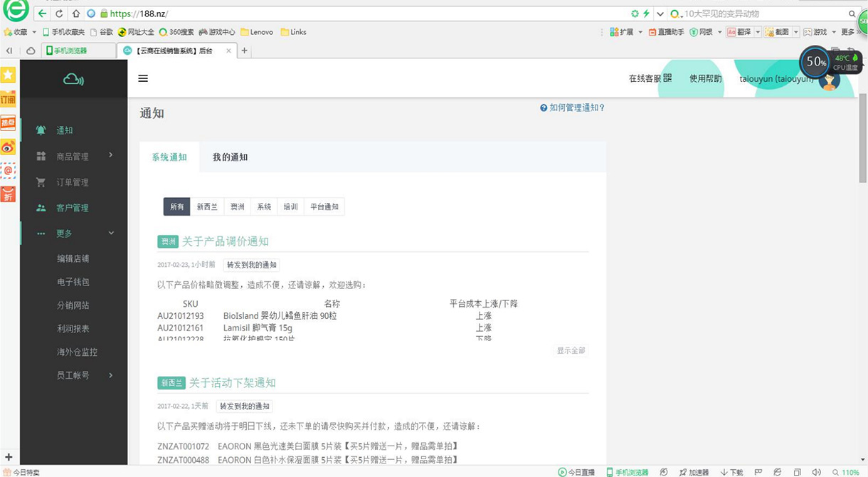Open the 热点 hot news sidebar icon
The width and height of the screenshot is (868, 477).
click(8, 122)
